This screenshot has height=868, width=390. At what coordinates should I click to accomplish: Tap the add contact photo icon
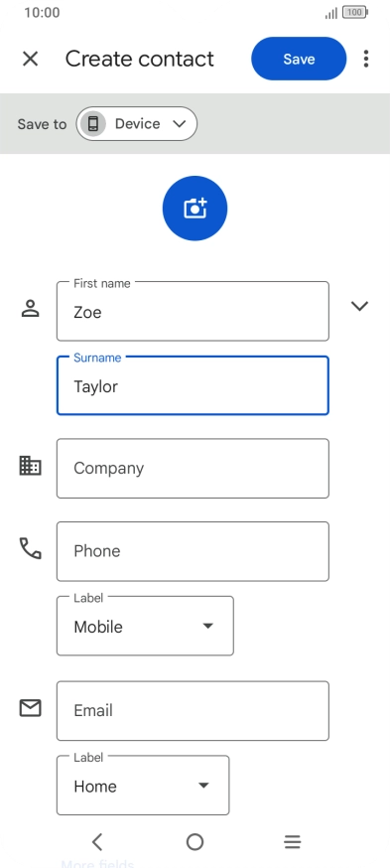point(195,209)
